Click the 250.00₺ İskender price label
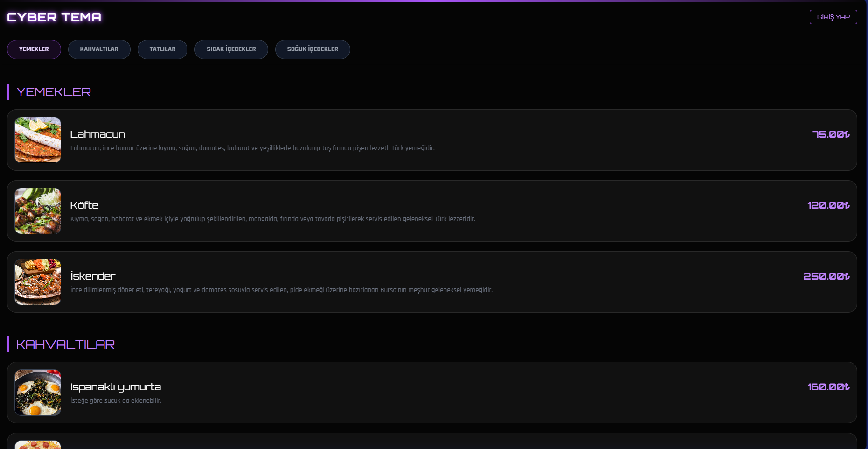 point(826,275)
